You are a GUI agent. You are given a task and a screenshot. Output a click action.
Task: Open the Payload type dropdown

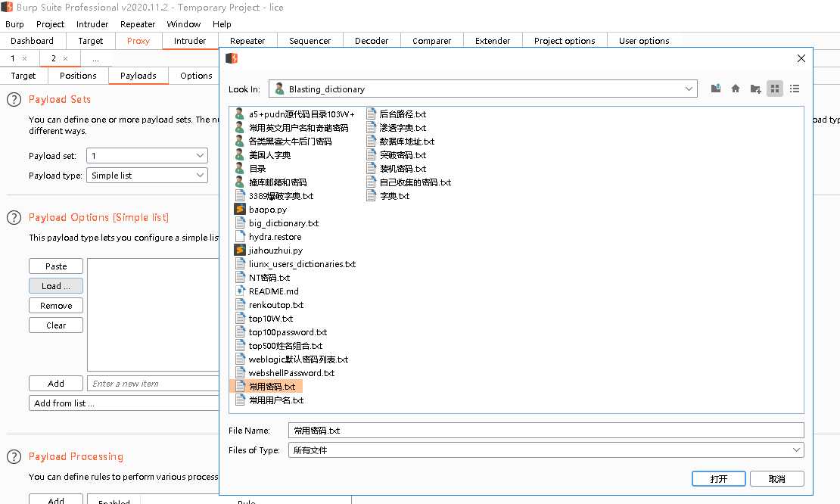147,175
